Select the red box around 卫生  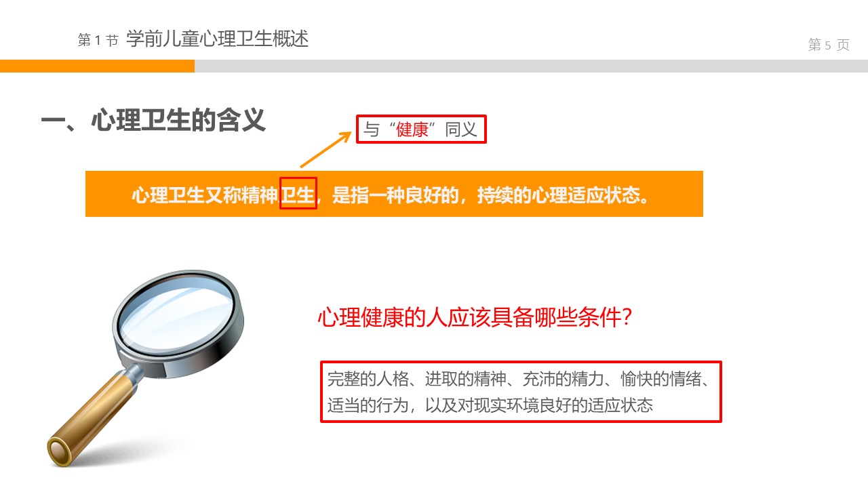pos(298,195)
